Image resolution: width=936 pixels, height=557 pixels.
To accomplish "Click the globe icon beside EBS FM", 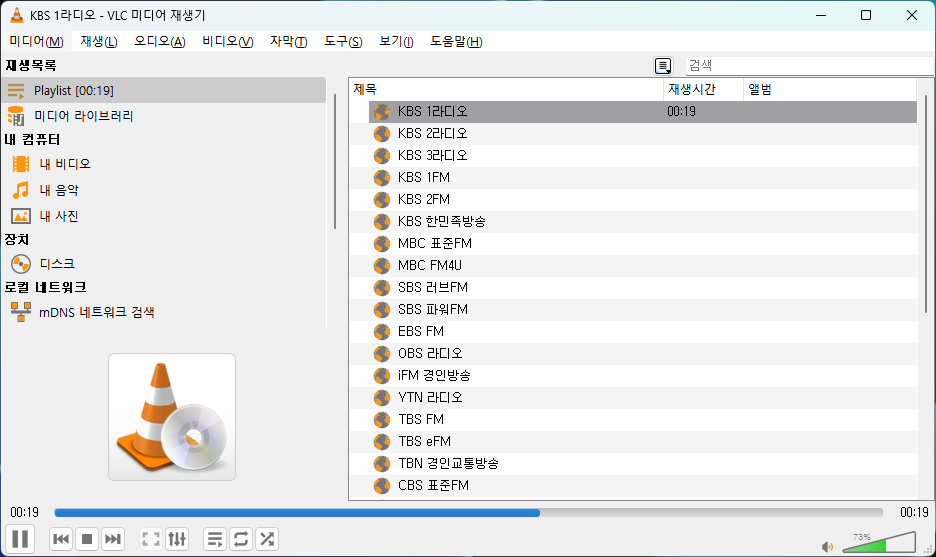I will click(x=382, y=332).
